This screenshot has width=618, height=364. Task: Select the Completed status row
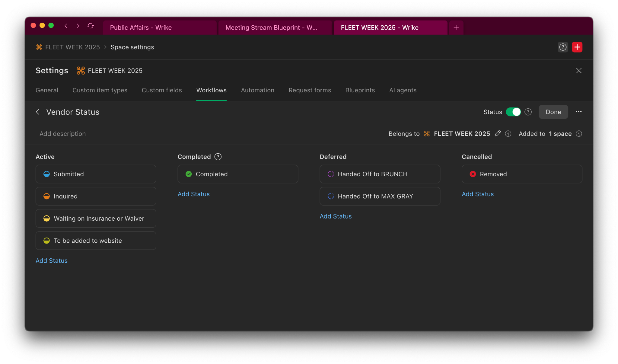238,174
